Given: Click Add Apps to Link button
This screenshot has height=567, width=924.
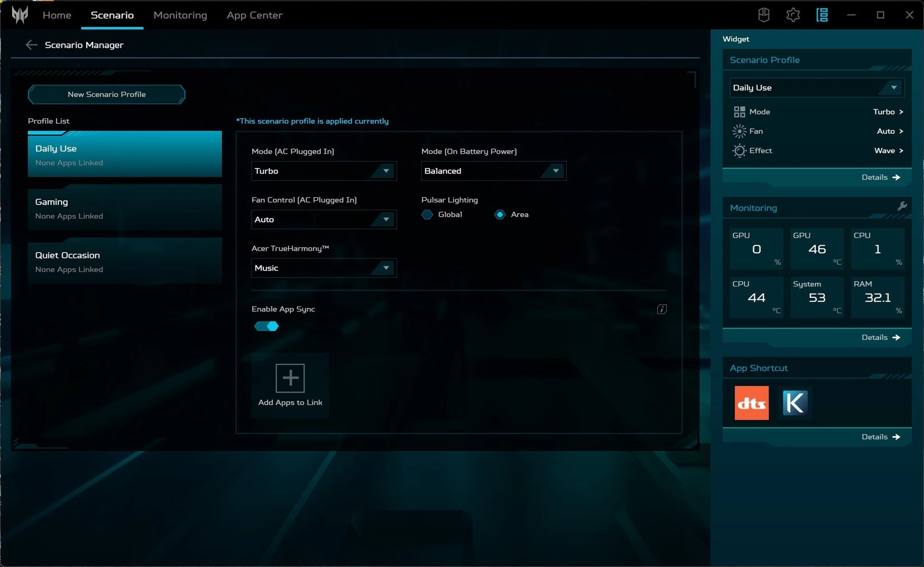Looking at the screenshot, I should [x=290, y=386].
